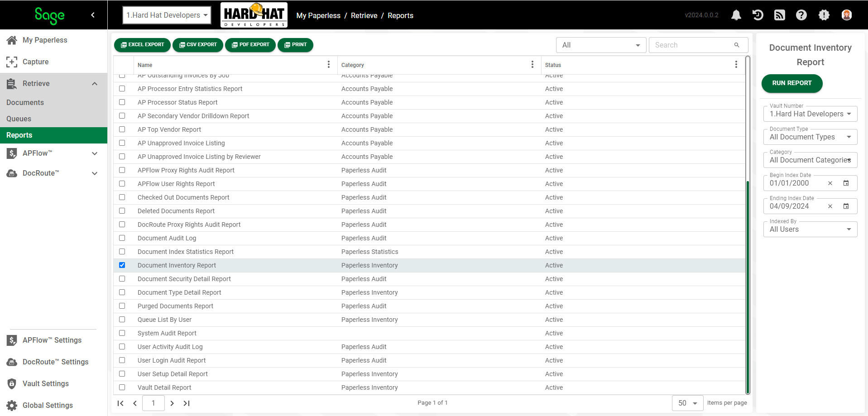The width and height of the screenshot is (868, 416).
Task: Click the PDF Export button
Action: coord(250,45)
